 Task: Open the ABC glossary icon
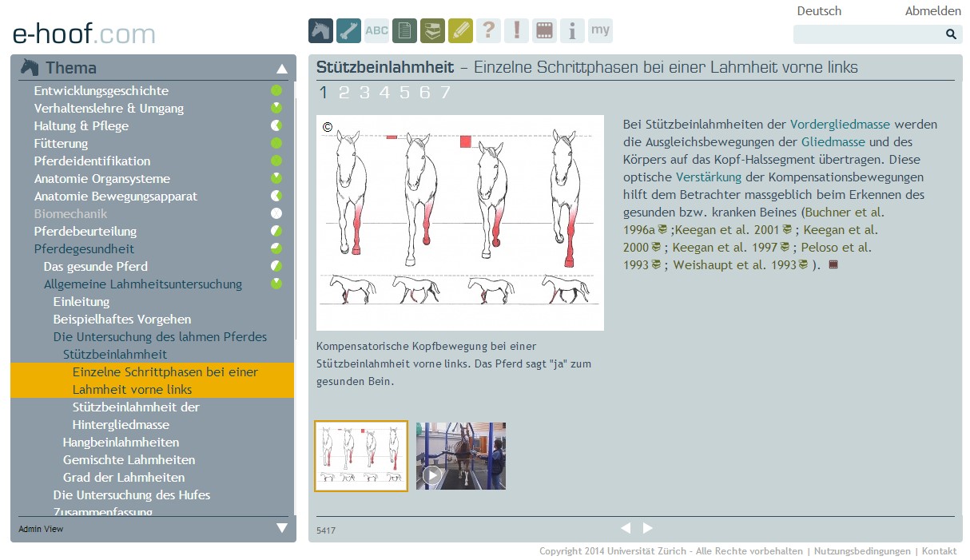(x=376, y=30)
